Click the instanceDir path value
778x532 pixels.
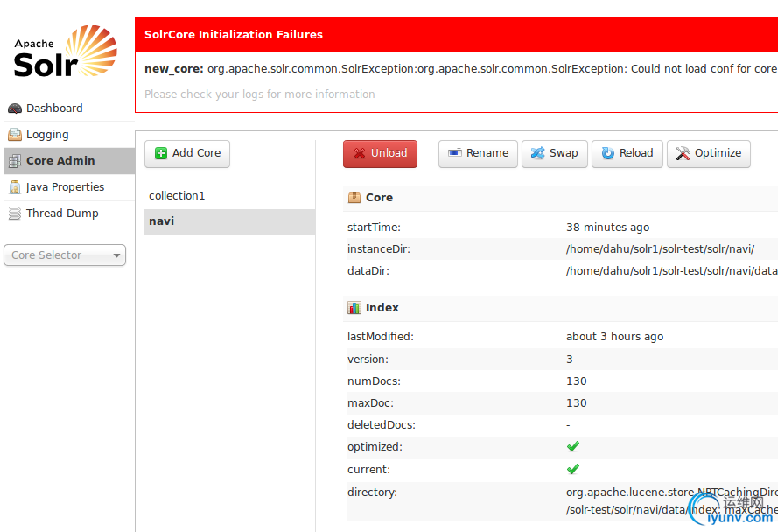pyautogui.click(x=661, y=249)
